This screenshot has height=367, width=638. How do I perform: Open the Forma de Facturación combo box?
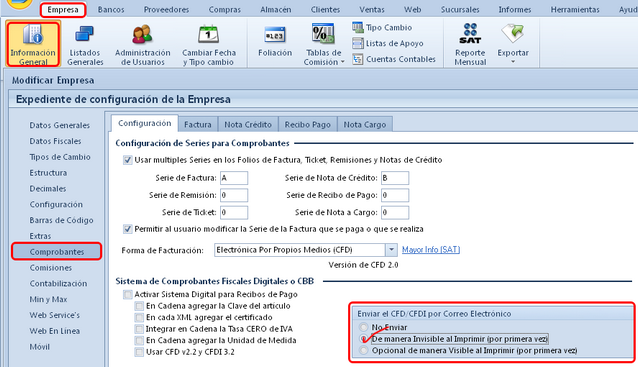pos(306,249)
